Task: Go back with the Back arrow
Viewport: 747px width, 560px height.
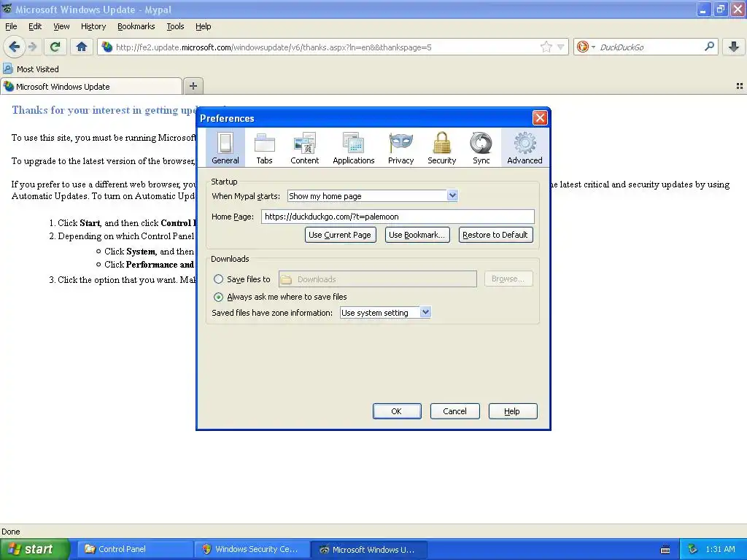Action: (x=15, y=47)
